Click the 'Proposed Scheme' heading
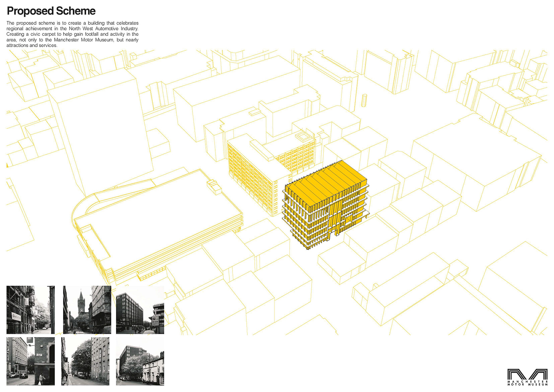Image resolution: width=554 pixels, height=392 pixels. click(51, 11)
